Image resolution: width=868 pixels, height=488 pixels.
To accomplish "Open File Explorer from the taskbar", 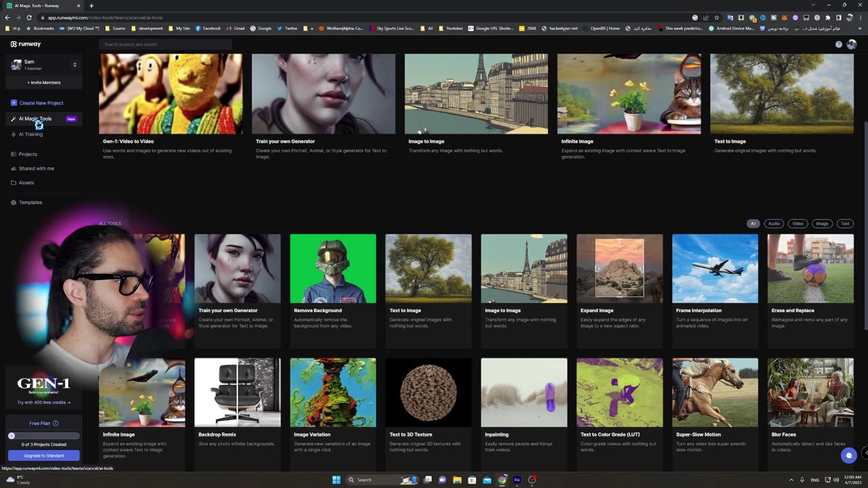I will [457, 480].
